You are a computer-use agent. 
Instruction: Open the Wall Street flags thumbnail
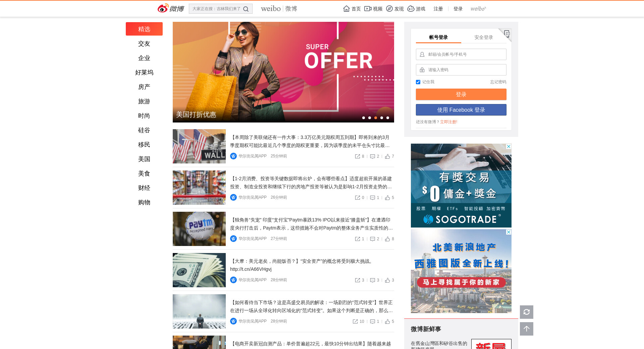(199, 146)
